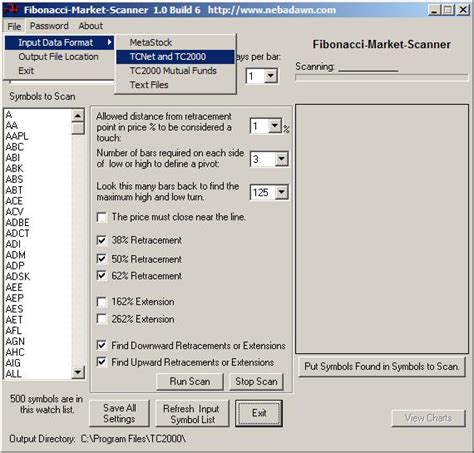The width and height of the screenshot is (474, 453).
Task: Click the scanning progress bar
Action: pyautogui.click(x=381, y=78)
